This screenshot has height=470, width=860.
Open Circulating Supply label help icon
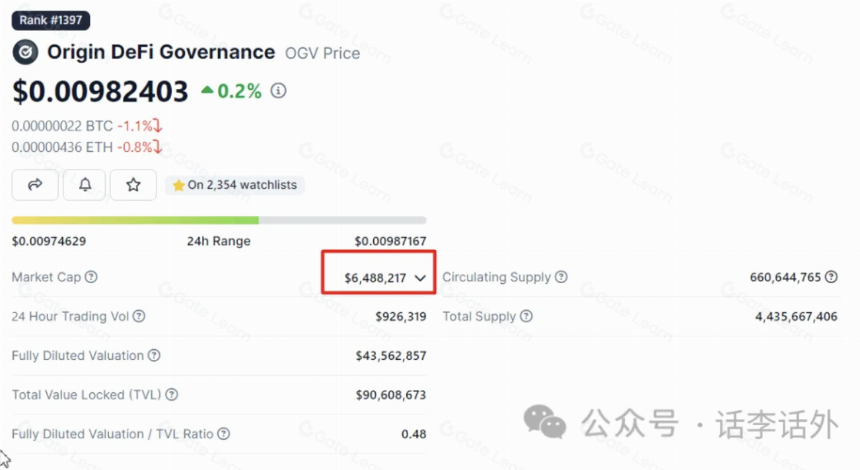561,277
